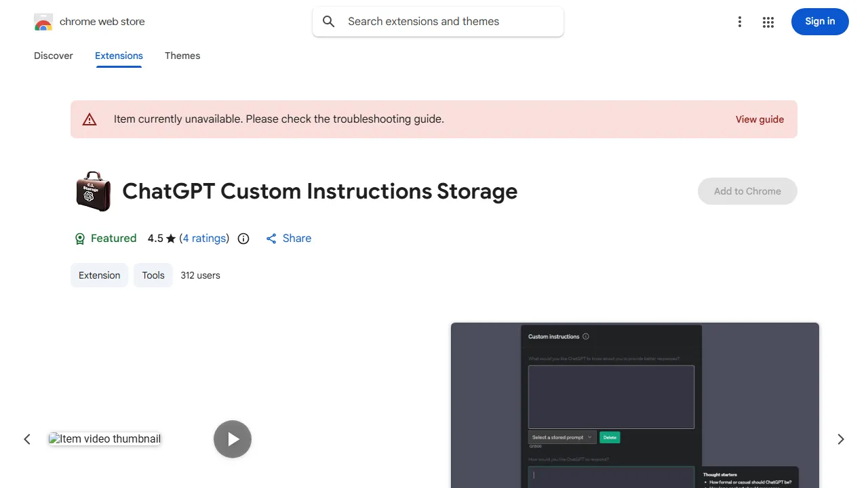This screenshot has height=488, width=868.
Task: Share the extension via the Share icon
Action: tap(288, 238)
